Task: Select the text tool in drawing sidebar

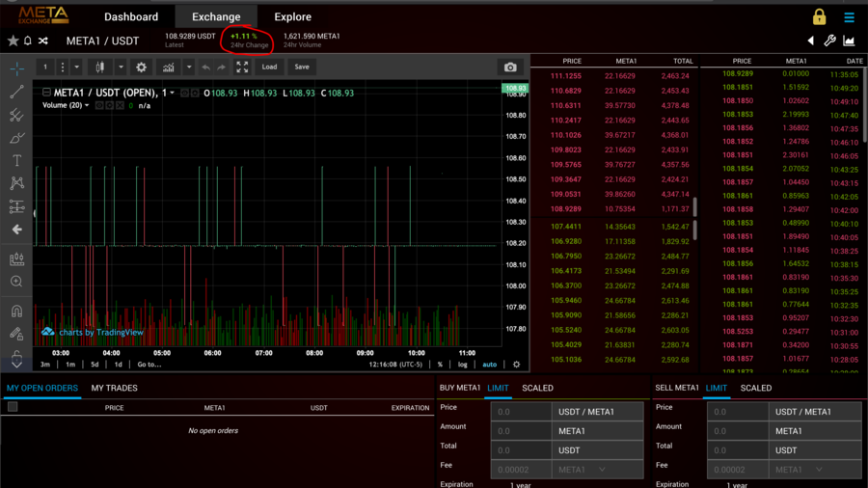Action: (x=16, y=161)
